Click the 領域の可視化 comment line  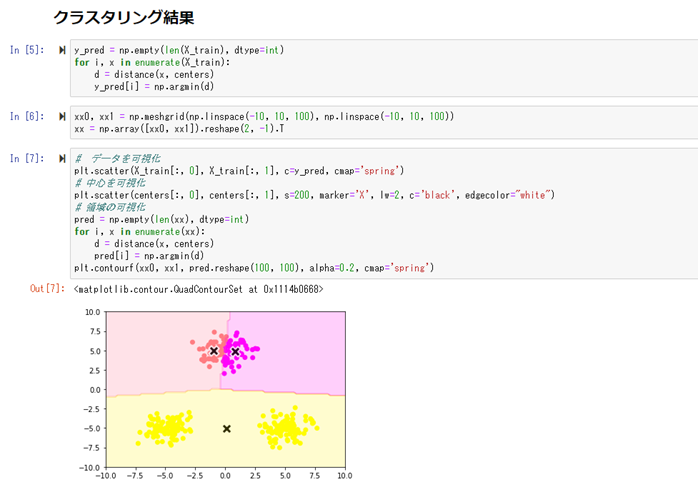(x=110, y=207)
